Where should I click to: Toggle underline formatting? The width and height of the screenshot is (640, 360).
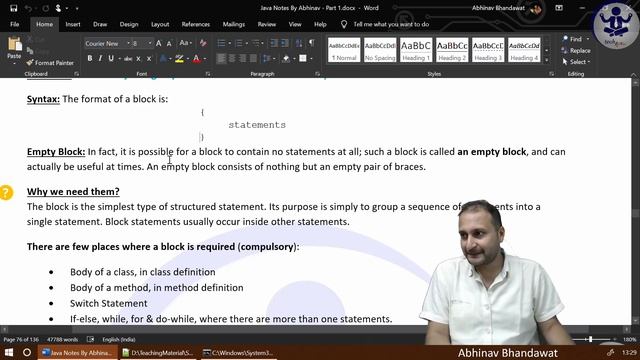[x=111, y=59]
